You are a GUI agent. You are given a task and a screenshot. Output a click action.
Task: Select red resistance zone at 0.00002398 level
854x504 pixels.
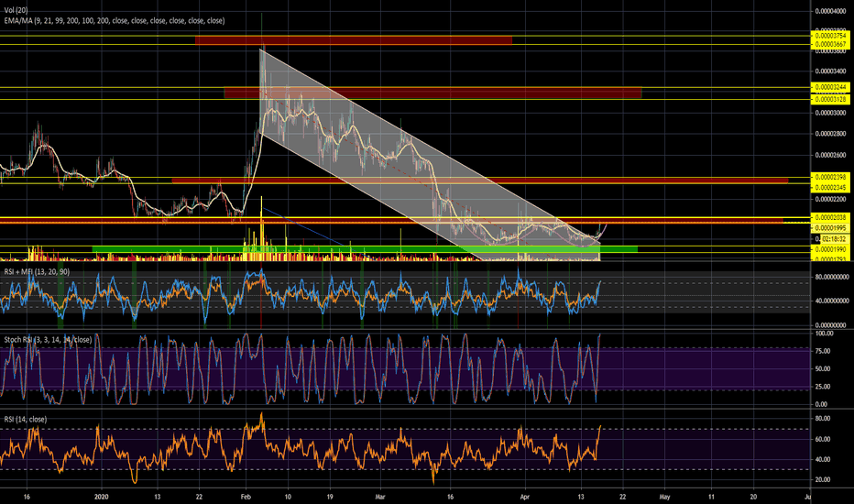(480, 181)
